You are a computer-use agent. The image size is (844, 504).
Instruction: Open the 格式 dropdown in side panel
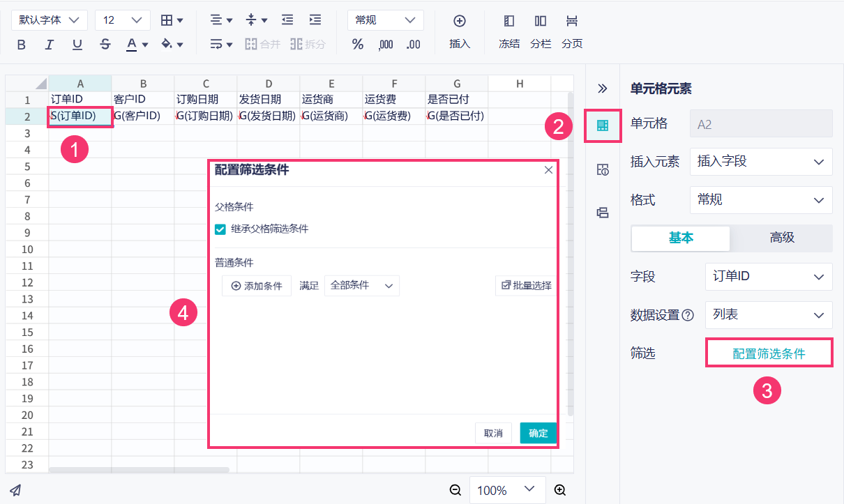(761, 200)
